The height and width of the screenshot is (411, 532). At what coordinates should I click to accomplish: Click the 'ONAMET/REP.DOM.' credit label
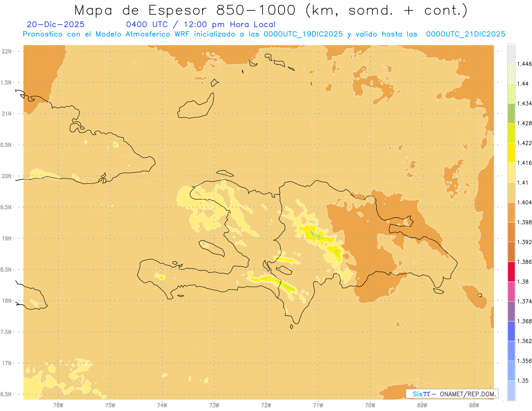[468, 394]
